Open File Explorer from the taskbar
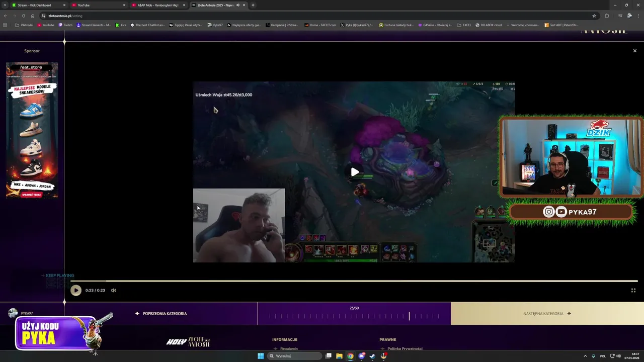Image resolution: width=644 pixels, height=362 pixels. click(339, 356)
